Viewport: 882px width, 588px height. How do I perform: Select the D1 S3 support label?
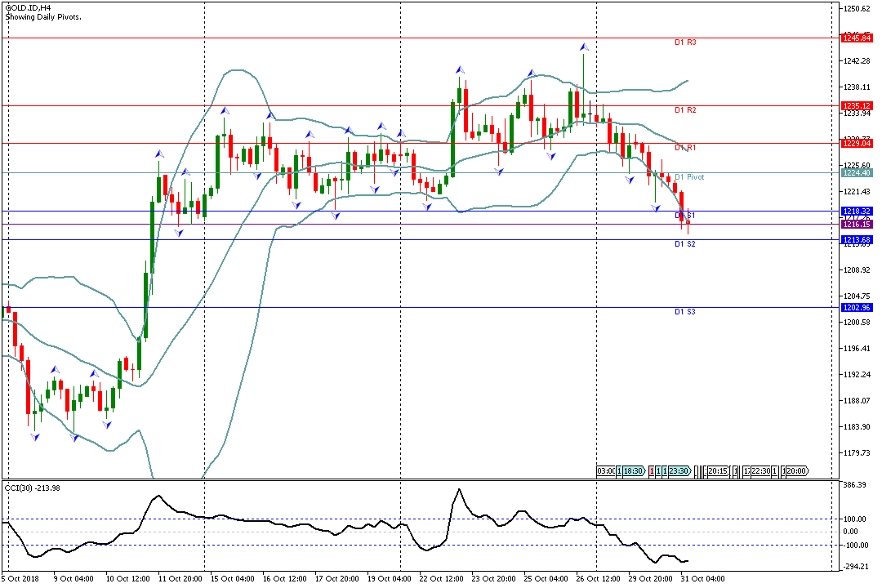(684, 312)
